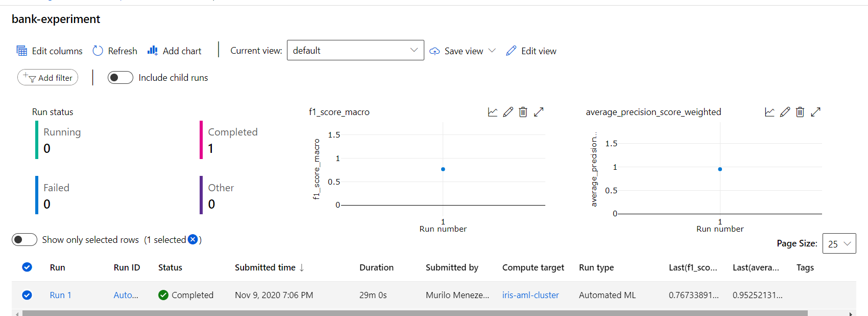Open the Current view dropdown

(x=355, y=50)
